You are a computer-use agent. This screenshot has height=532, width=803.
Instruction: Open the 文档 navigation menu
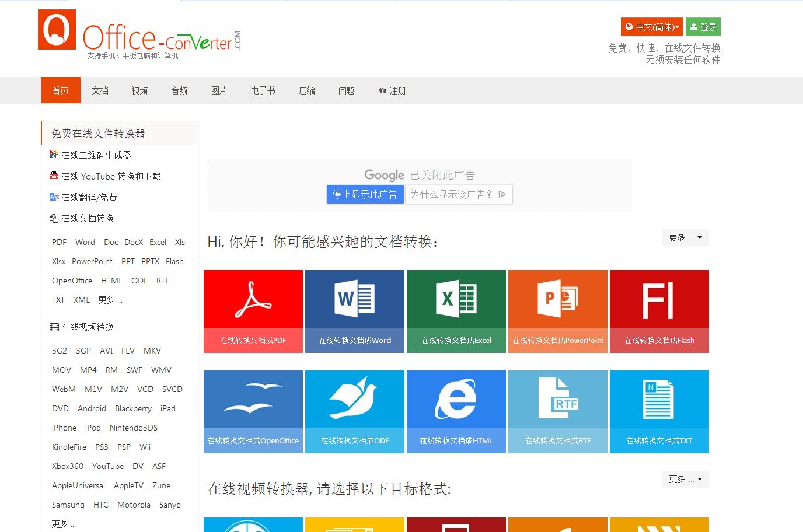pyautogui.click(x=100, y=90)
